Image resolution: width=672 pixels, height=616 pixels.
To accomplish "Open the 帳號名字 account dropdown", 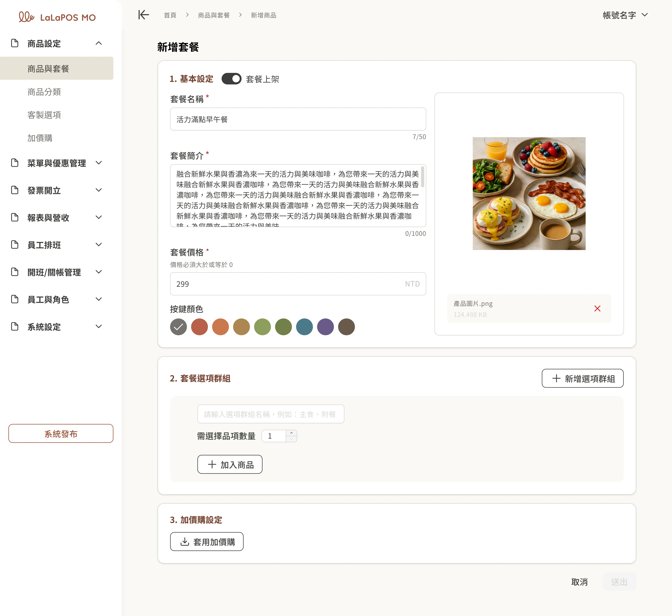I will coord(625,15).
